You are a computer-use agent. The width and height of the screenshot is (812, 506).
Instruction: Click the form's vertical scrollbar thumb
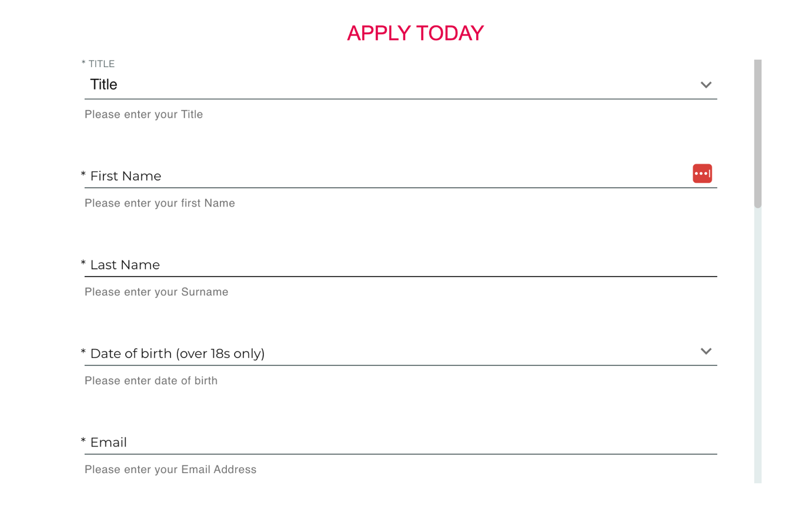pyautogui.click(x=758, y=134)
